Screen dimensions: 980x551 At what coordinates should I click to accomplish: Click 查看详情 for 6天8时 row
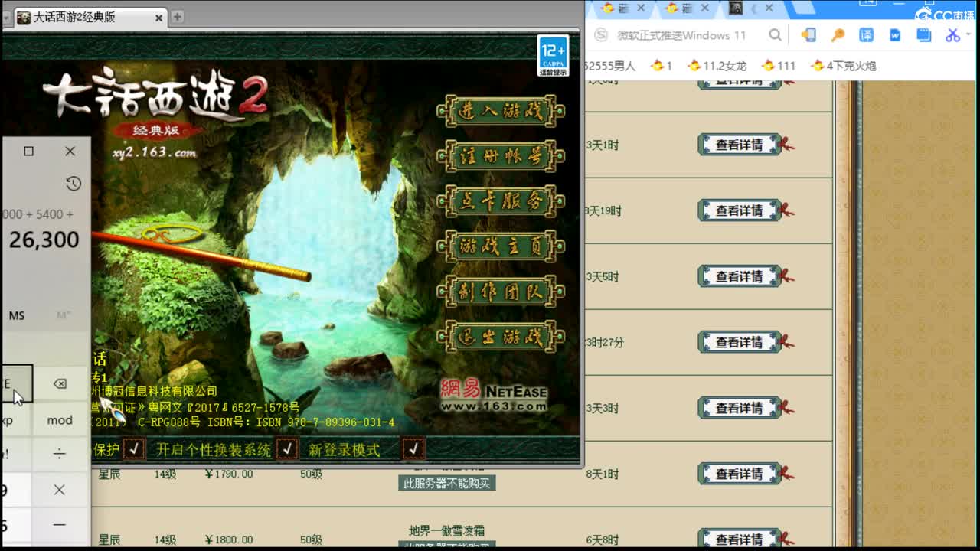point(740,539)
